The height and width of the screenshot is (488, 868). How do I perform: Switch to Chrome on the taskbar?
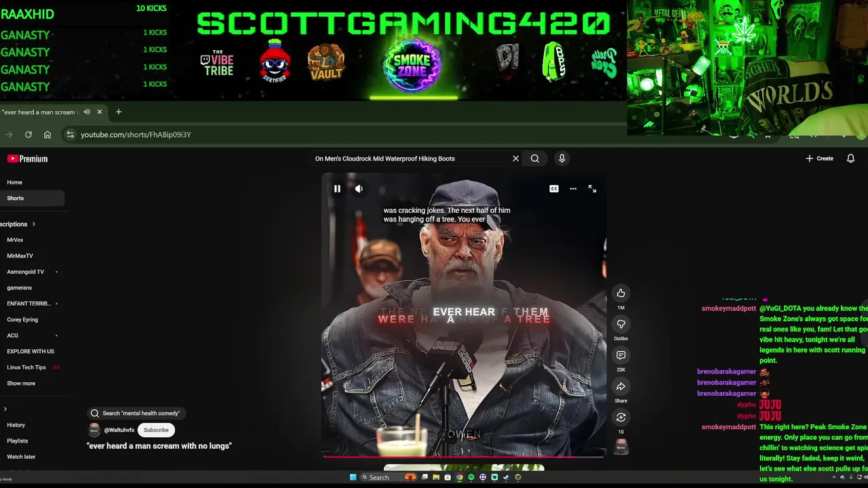point(459,477)
